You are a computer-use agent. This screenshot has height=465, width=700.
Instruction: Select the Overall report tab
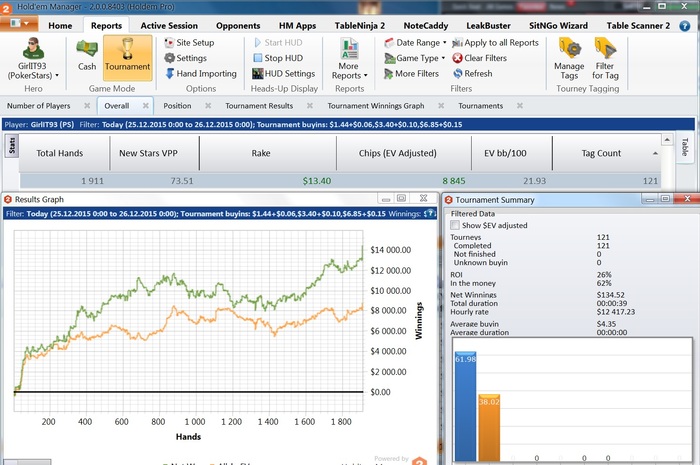(x=117, y=106)
